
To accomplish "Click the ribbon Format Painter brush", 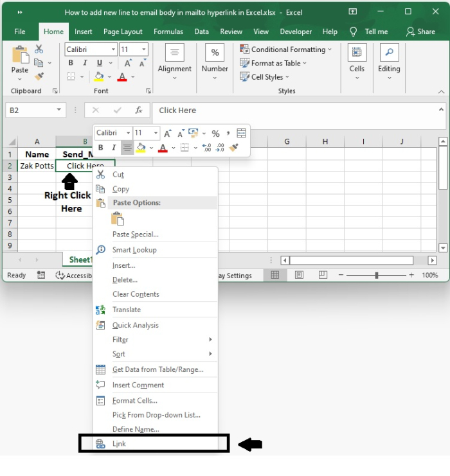I will pyautogui.click(x=39, y=76).
